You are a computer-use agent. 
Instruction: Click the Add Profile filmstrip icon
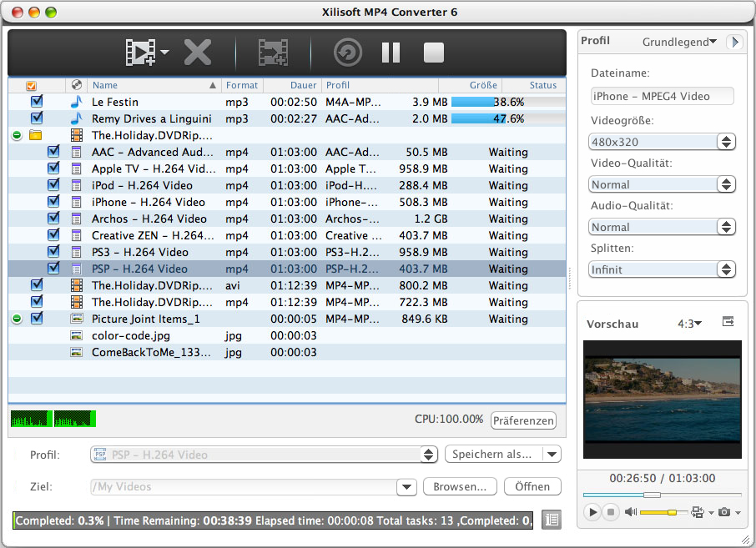[274, 52]
